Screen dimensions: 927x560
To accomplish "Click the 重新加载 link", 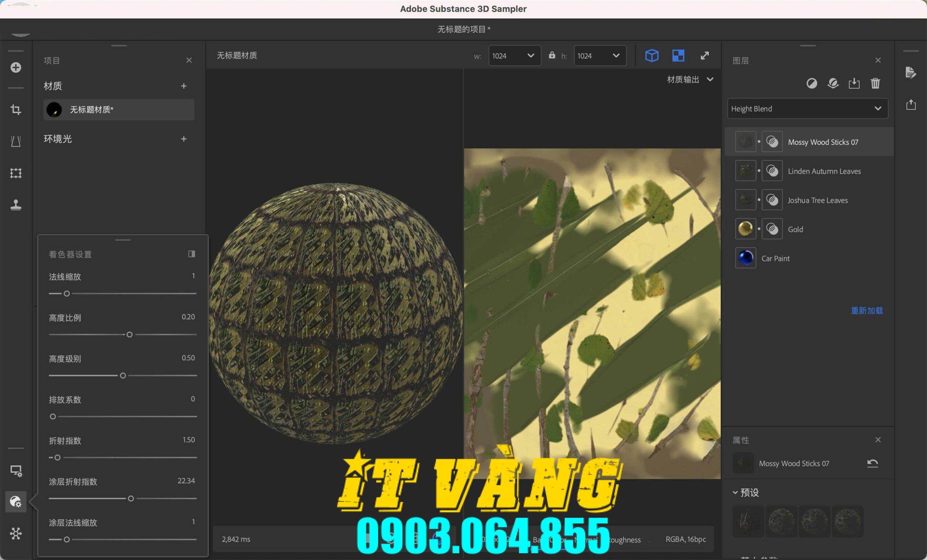I will pyautogui.click(x=867, y=311).
